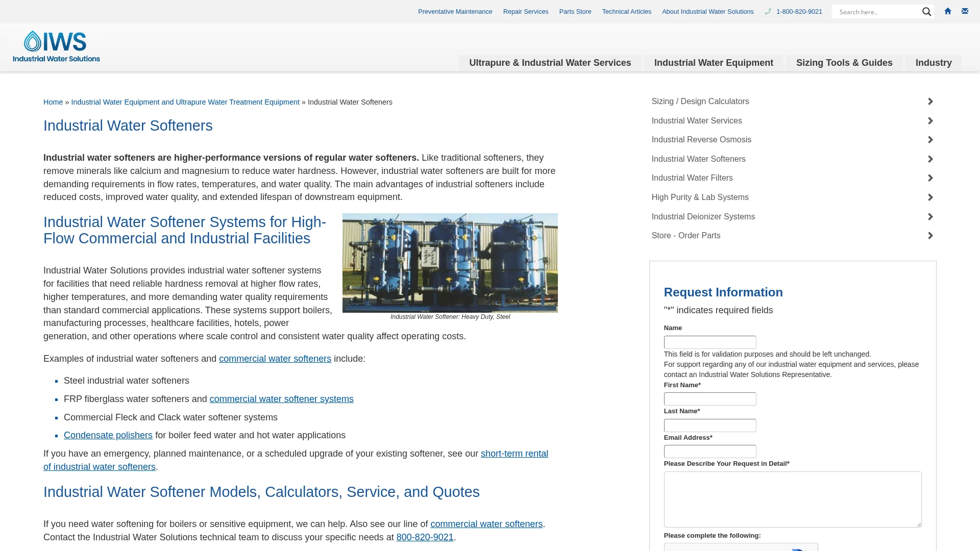The height and width of the screenshot is (551, 980).
Task: Go to Preventative Maintenance link
Action: [455, 12]
